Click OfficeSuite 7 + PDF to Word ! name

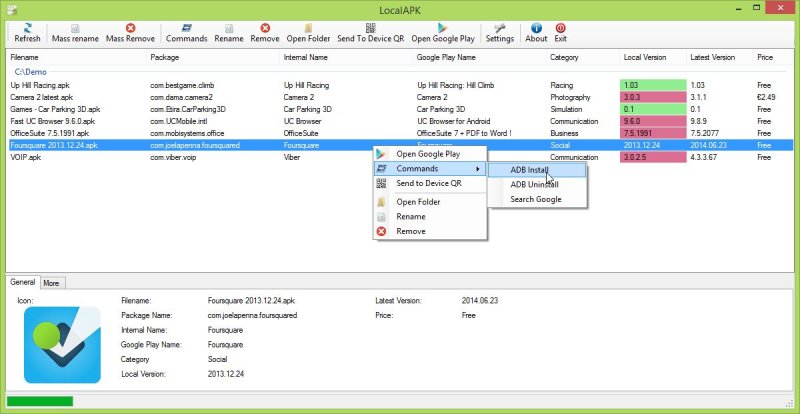(464, 133)
